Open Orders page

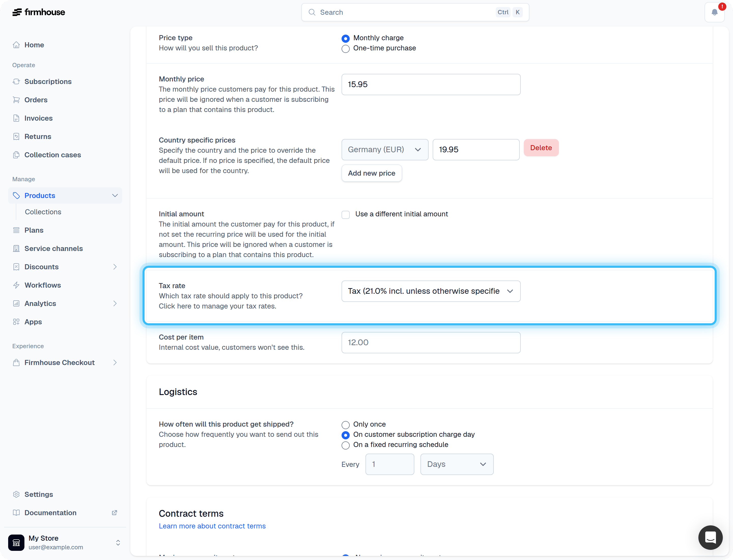coord(65,100)
